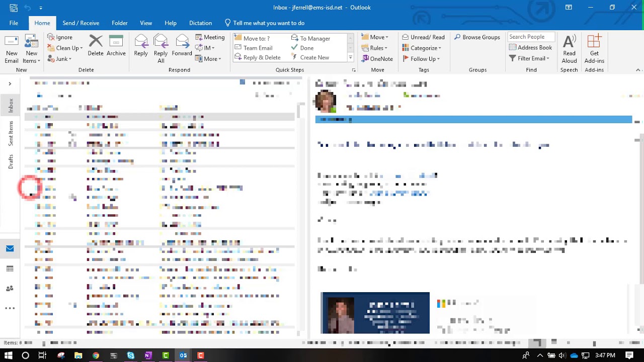Expand the Quick Steps gallery
This screenshot has width=644, height=362.
(351, 58)
